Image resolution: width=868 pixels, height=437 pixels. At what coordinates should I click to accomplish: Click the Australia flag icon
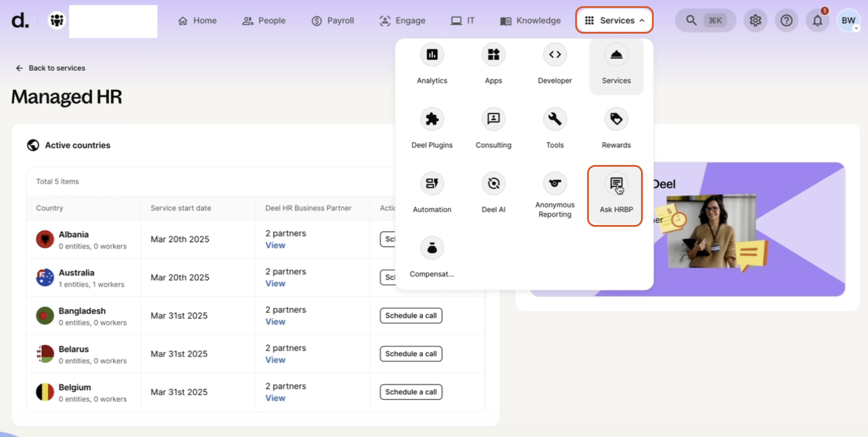(45, 277)
